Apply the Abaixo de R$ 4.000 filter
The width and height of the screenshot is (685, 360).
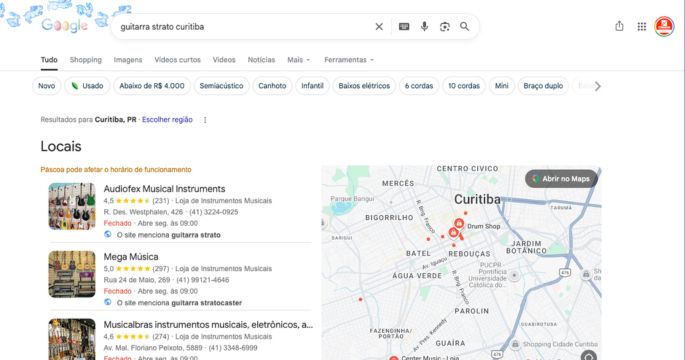tap(152, 86)
